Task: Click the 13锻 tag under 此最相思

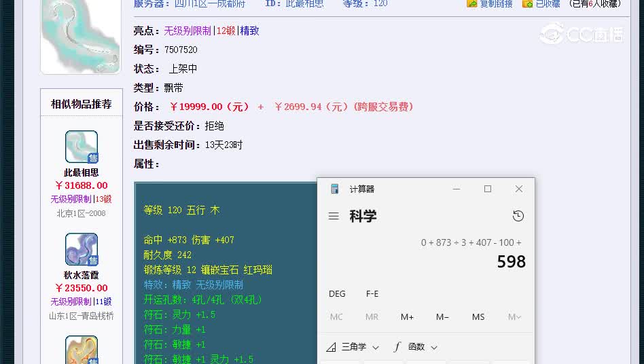Action: (103, 199)
